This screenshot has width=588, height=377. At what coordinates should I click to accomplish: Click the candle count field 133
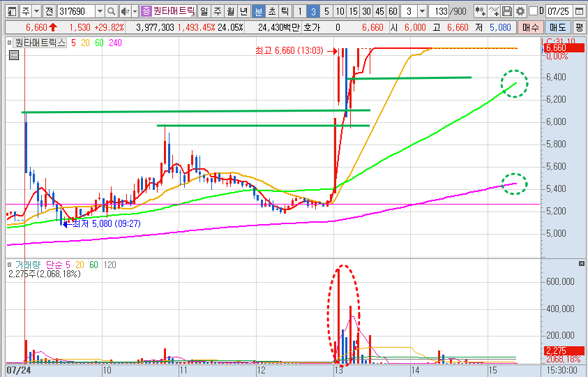click(x=439, y=12)
